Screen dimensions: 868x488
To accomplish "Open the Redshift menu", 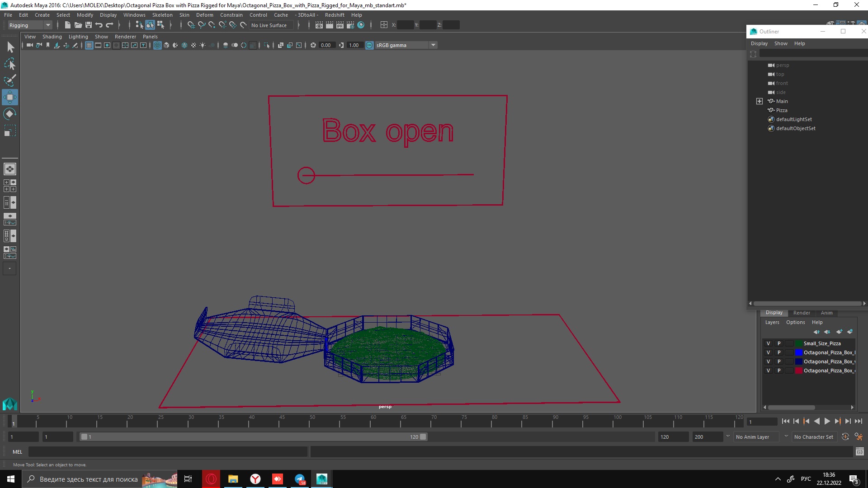I will tap(335, 15).
